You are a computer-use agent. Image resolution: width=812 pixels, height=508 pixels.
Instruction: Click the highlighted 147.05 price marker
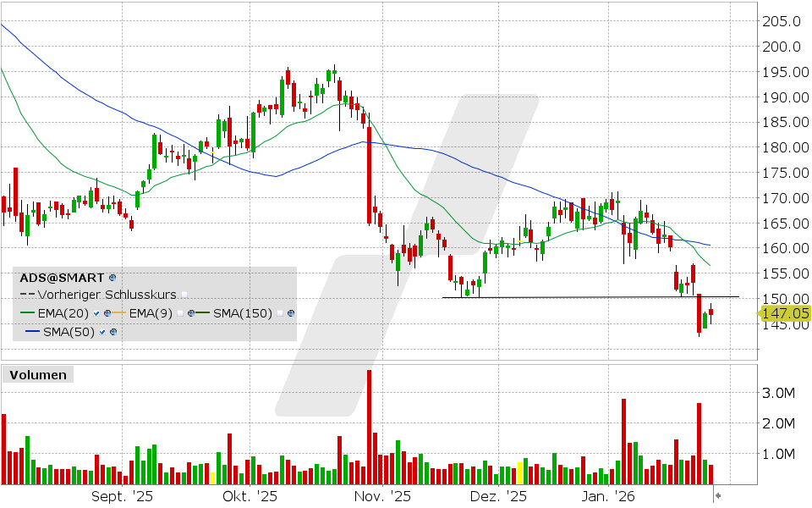[784, 312]
